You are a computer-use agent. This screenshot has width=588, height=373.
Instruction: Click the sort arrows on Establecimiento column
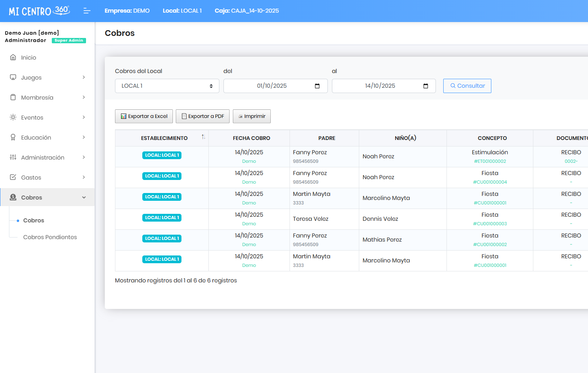[203, 137]
